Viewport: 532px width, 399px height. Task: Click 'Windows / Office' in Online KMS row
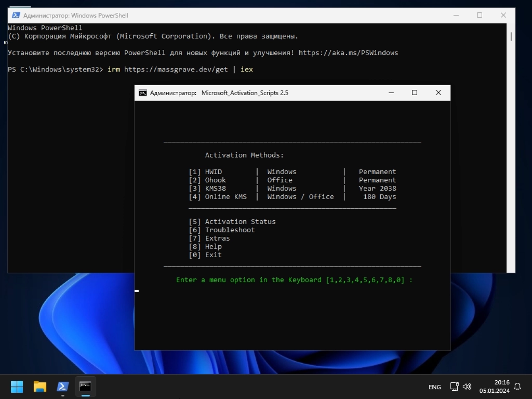point(300,197)
